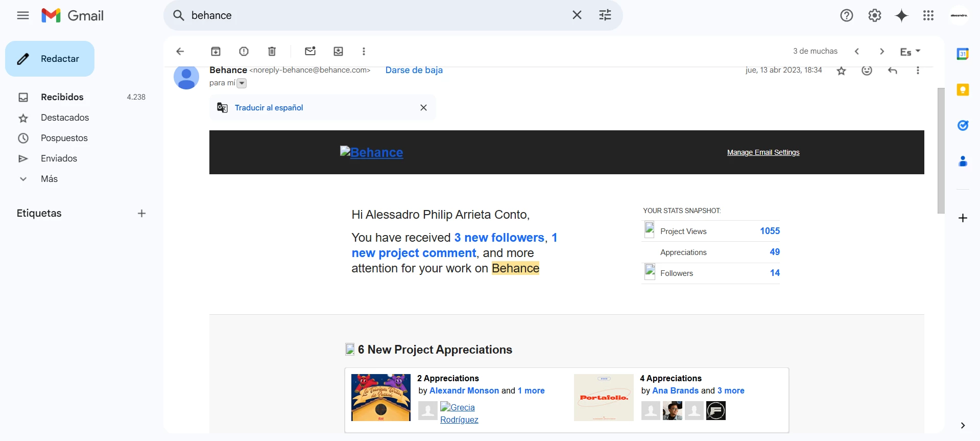Click Project Views count 1055
Screen dimensions: 980x441
[770, 231]
